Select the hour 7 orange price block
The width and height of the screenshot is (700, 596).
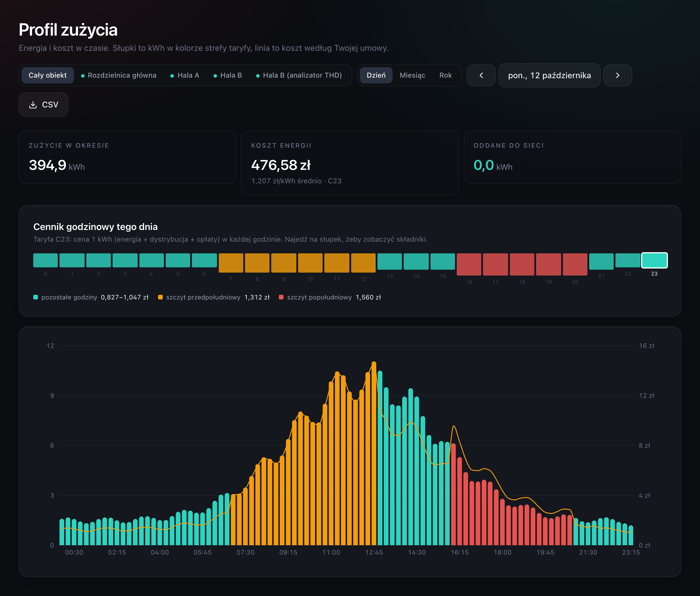[231, 263]
